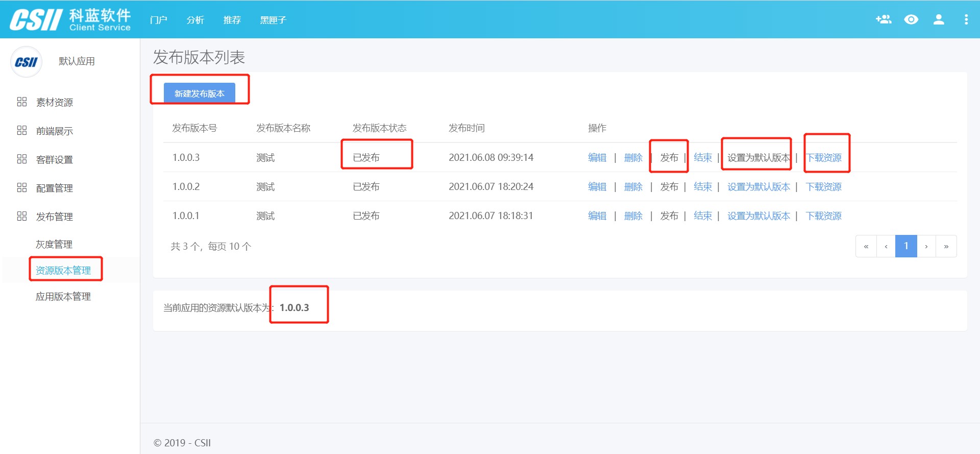Click grid icon beside 发布管理
The width and height of the screenshot is (980, 454).
point(22,216)
